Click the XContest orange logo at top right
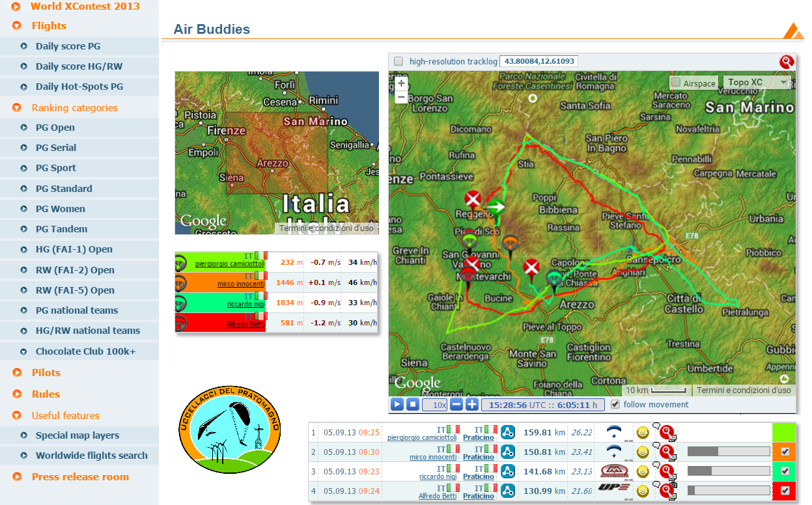 coord(793,30)
